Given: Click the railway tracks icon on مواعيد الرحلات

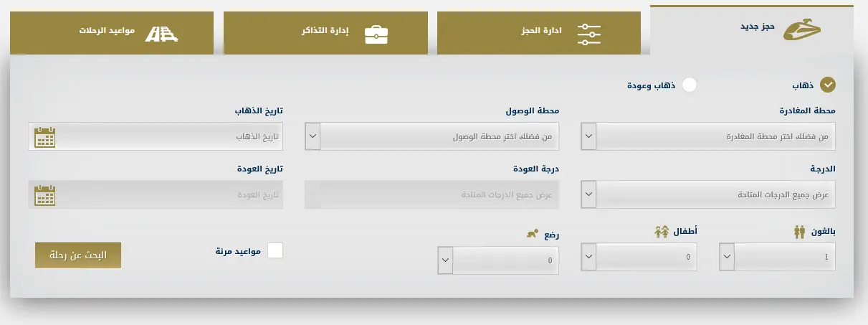Looking at the screenshot, I should [161, 33].
